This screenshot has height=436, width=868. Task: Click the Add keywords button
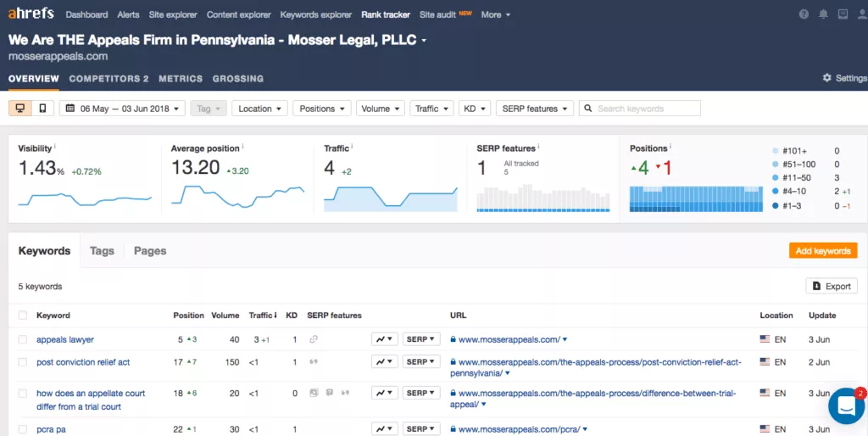pyautogui.click(x=823, y=250)
